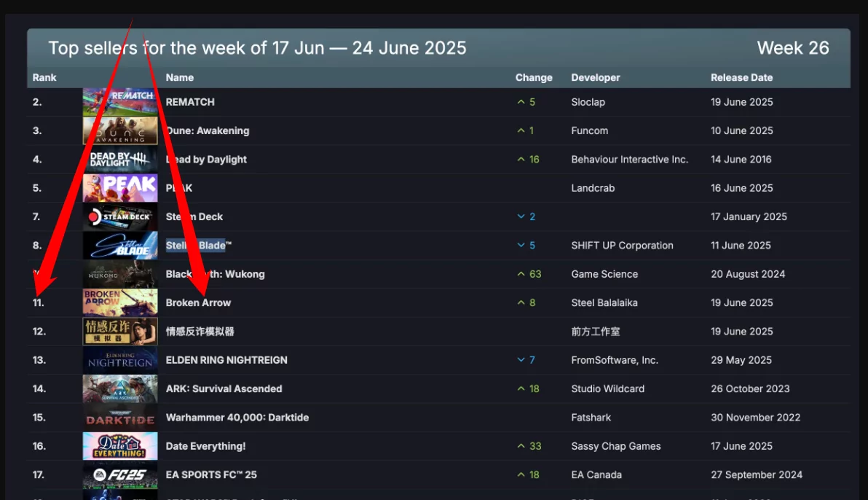Click the 20 August 2024 release date

pyautogui.click(x=748, y=274)
